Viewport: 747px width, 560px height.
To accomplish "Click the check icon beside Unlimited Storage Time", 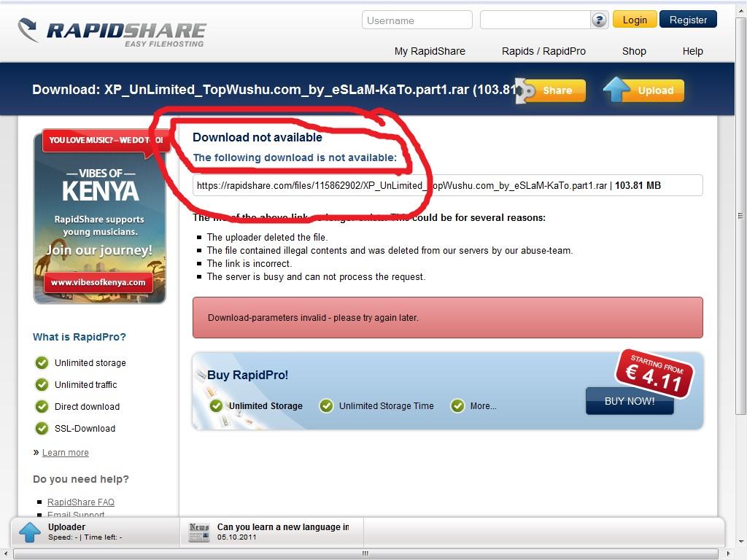I will [x=326, y=405].
